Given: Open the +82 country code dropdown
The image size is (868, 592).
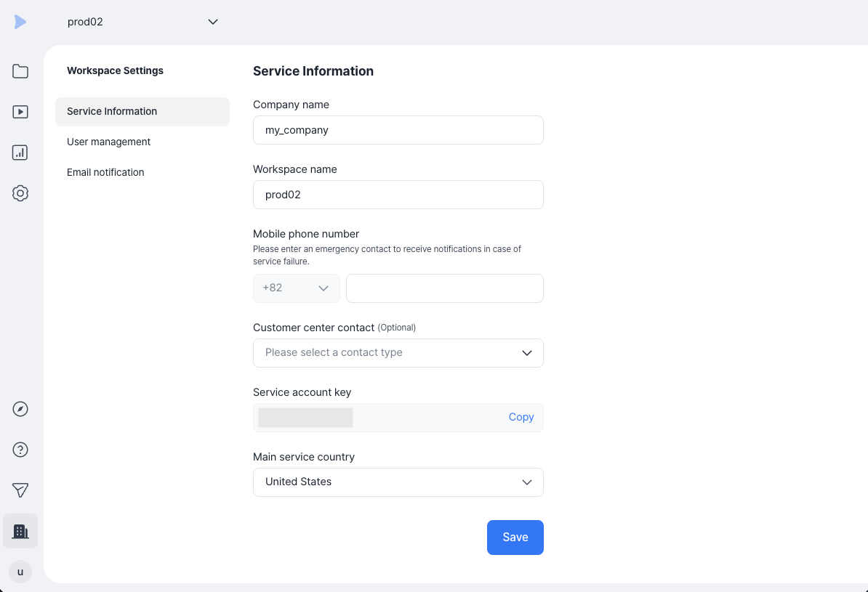Looking at the screenshot, I should click(x=296, y=288).
